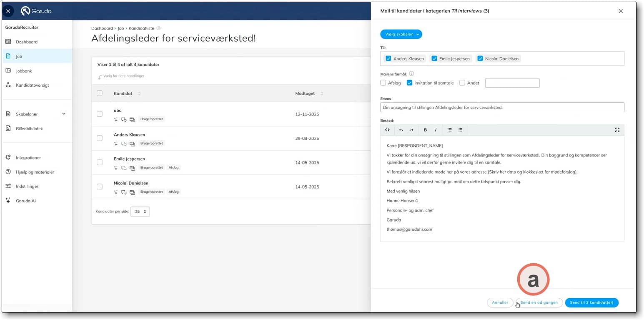The height and width of the screenshot is (320, 644).
Task: Click into the Besked message body
Action: [502, 188]
